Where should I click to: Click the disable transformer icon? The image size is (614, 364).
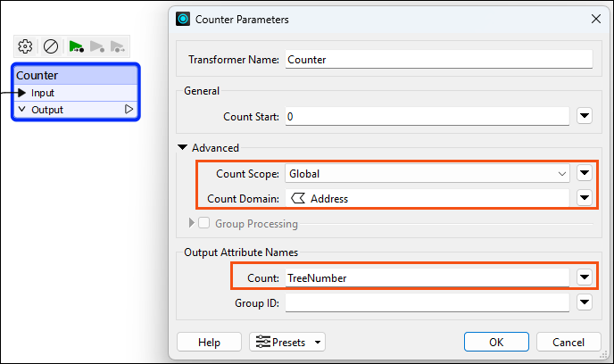51,46
